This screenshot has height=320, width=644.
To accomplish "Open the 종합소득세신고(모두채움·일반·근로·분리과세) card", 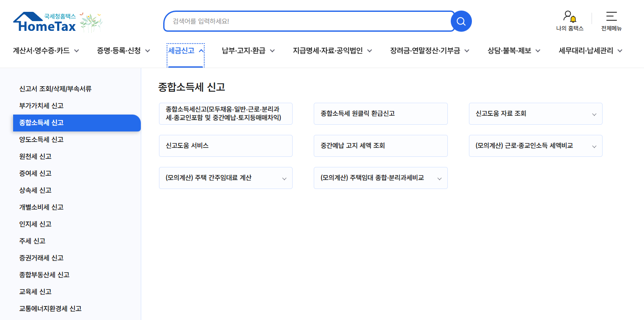I will [x=225, y=113].
